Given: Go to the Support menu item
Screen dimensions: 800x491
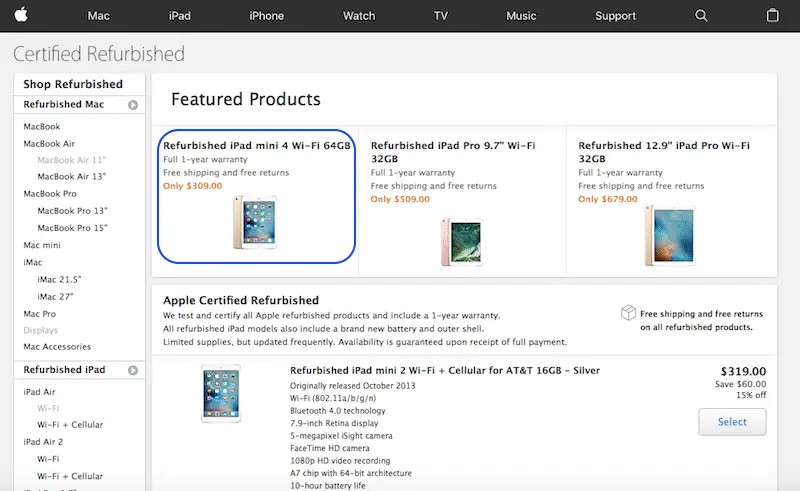Looking at the screenshot, I should pyautogui.click(x=615, y=16).
